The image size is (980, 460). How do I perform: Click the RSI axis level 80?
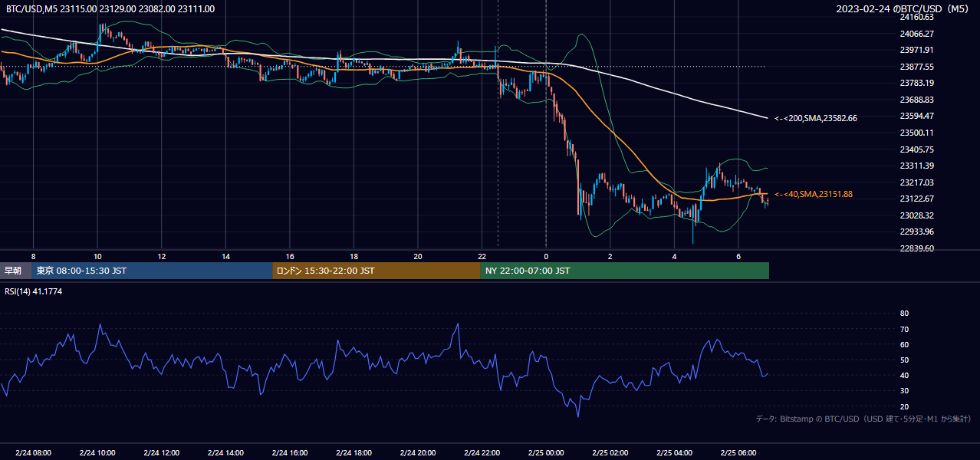click(904, 314)
